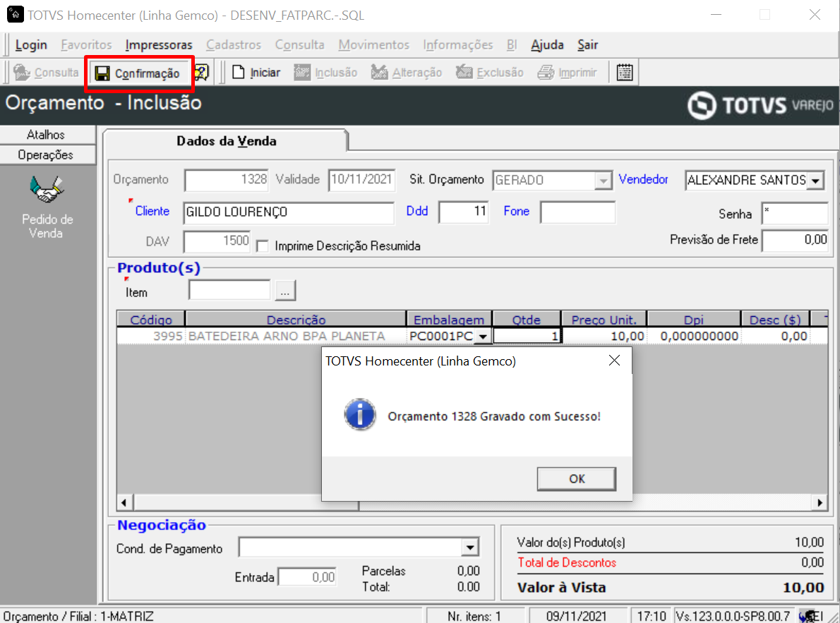Click the Ddd input field
840x623 pixels.
coord(463,212)
